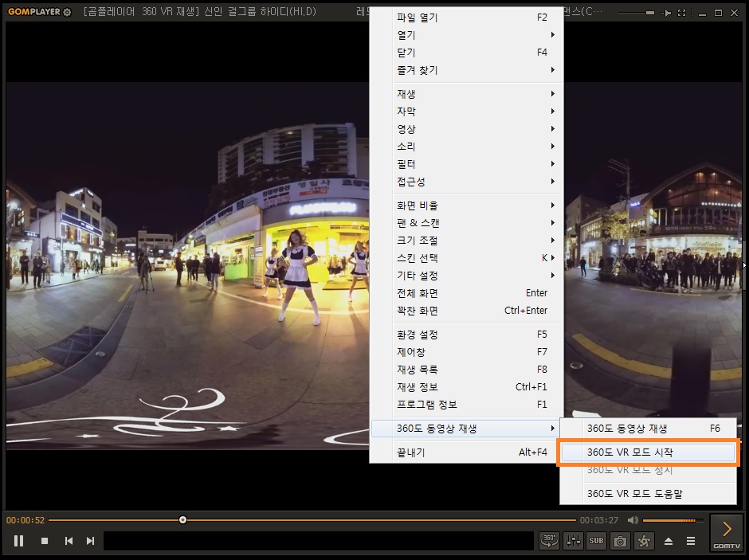The width and height of the screenshot is (749, 560).
Task: Expand the 필터 submenu
Action: (x=466, y=164)
